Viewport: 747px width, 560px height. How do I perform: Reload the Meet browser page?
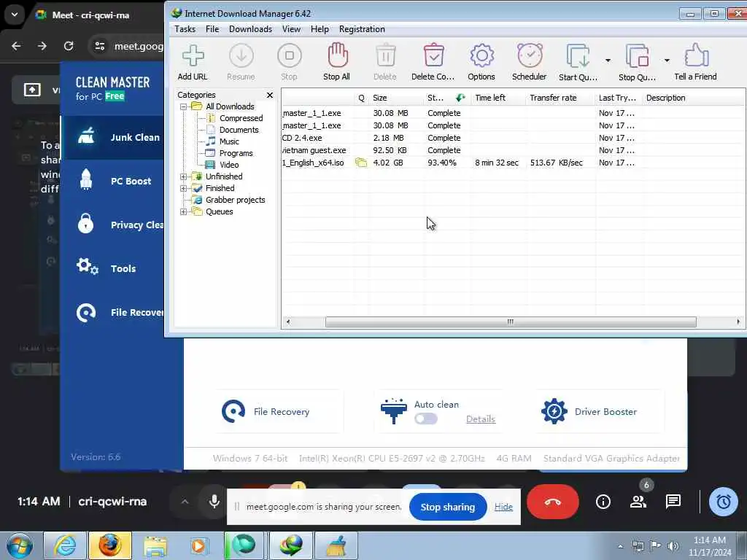coord(69,46)
